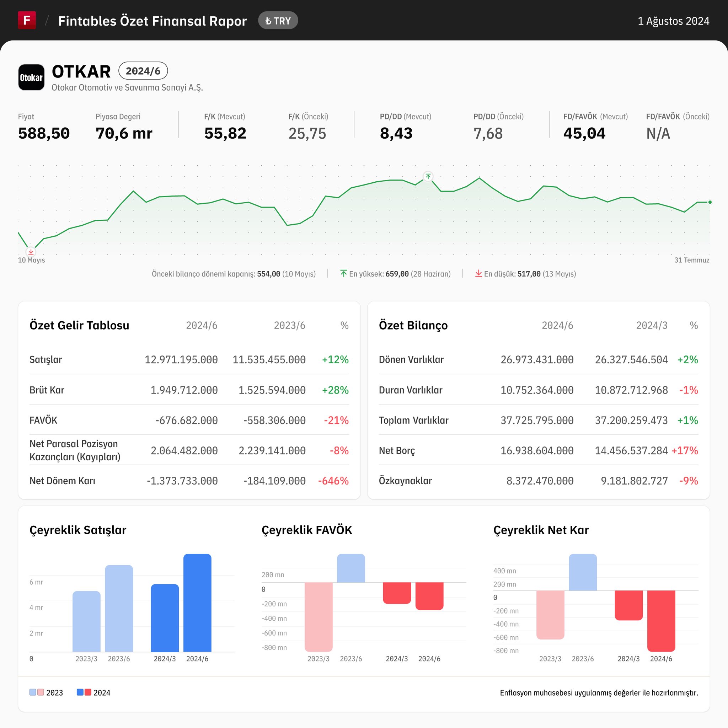The image size is (728, 728).
Task: Click the red Fintables F logo
Action: click(x=27, y=20)
